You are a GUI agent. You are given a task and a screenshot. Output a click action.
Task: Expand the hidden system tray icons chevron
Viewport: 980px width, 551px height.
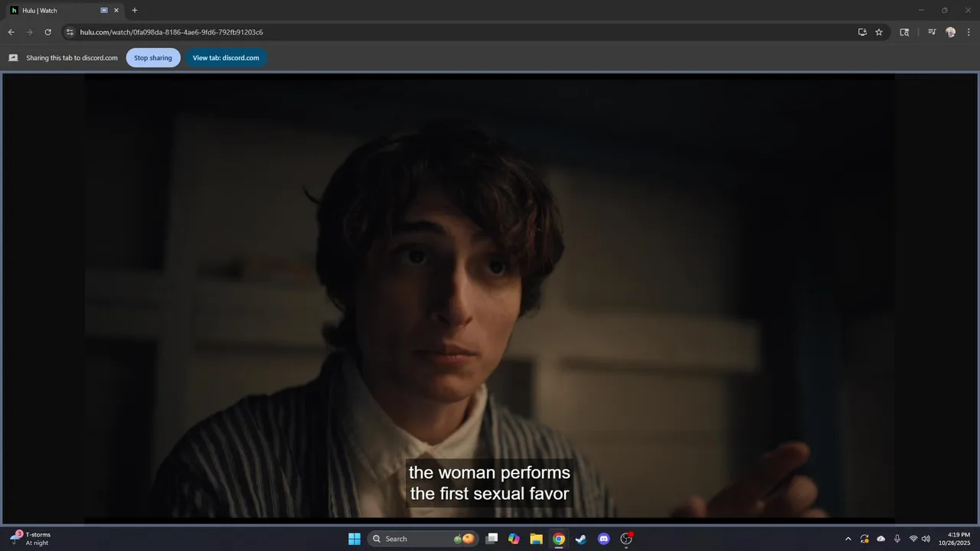(x=848, y=539)
